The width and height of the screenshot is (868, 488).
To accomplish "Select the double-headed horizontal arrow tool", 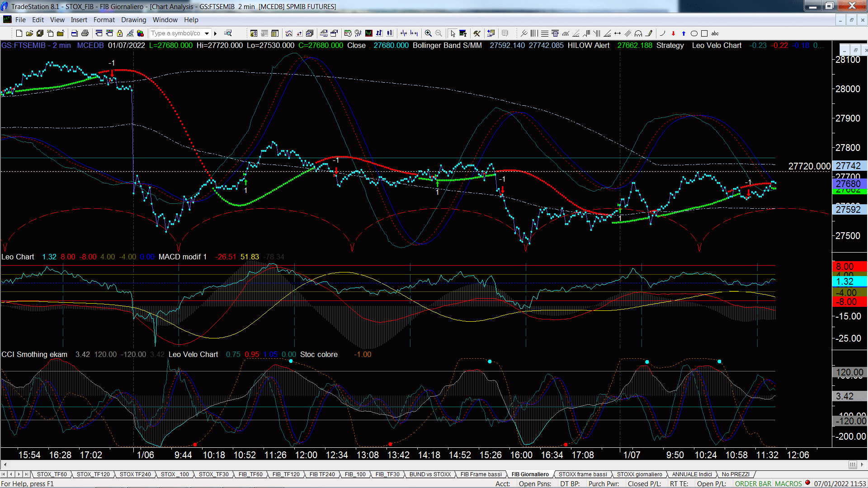I will 618,33.
